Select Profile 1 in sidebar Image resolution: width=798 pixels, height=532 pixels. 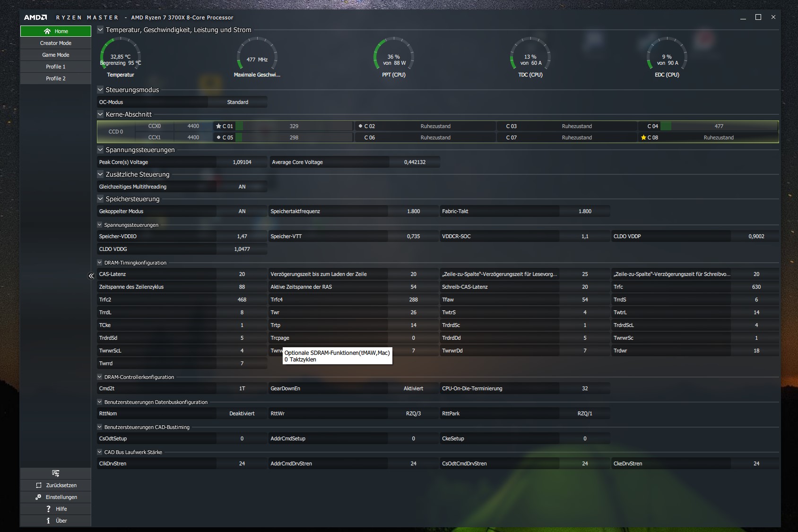(x=56, y=67)
